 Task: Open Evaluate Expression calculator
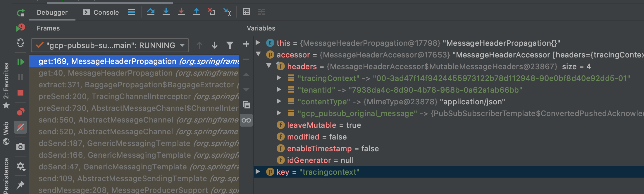[x=246, y=12]
